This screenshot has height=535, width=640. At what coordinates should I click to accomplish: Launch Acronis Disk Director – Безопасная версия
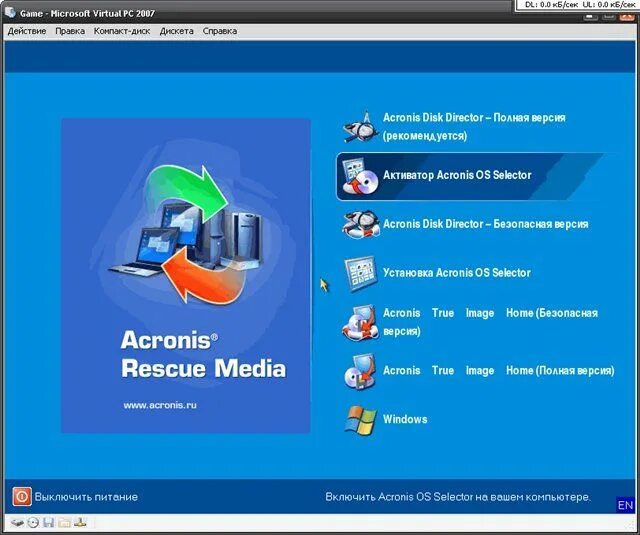485,224
